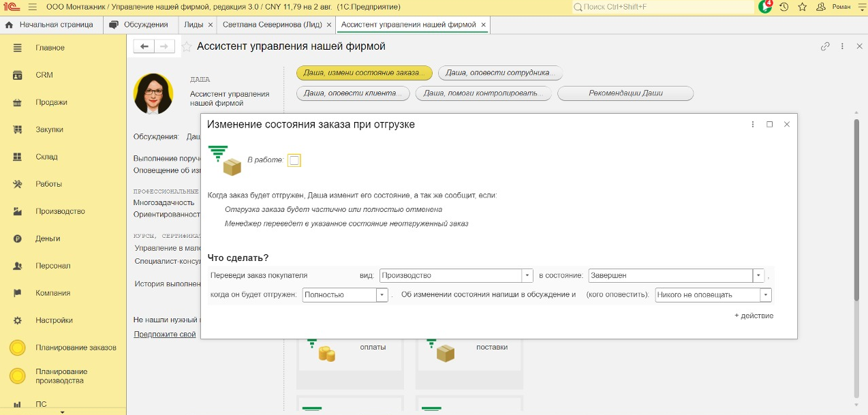Copy link to assistant page icon
Viewport: 868px width, 415px height.
(x=825, y=46)
